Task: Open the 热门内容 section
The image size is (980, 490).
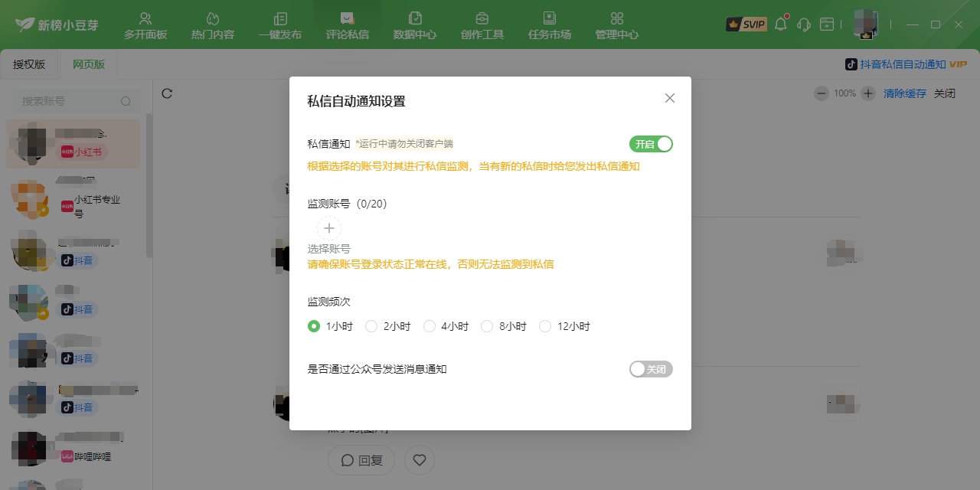Action: [213, 25]
